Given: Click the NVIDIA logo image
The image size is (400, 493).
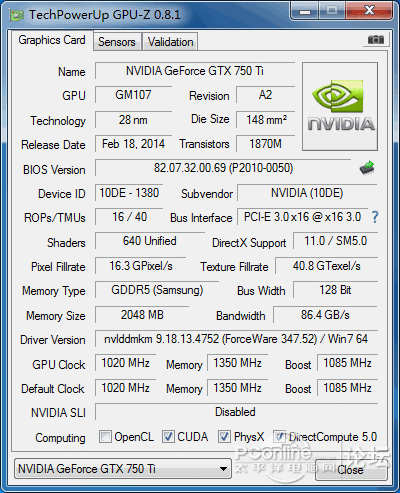Looking at the screenshot, I should point(340,106).
